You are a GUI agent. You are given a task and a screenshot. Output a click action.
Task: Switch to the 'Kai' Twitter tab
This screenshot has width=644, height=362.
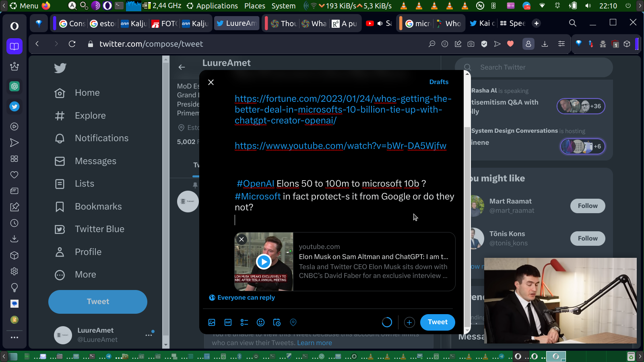coord(482,23)
